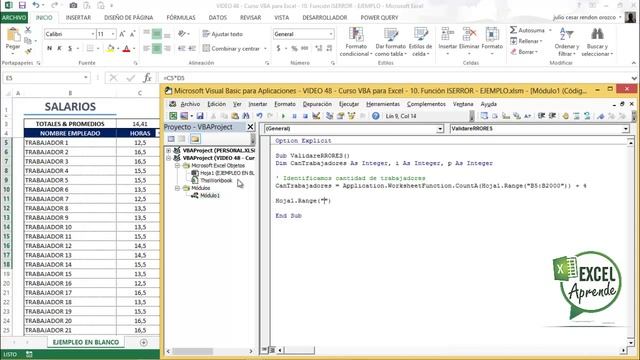Open the General number format dropdown

tap(331, 34)
